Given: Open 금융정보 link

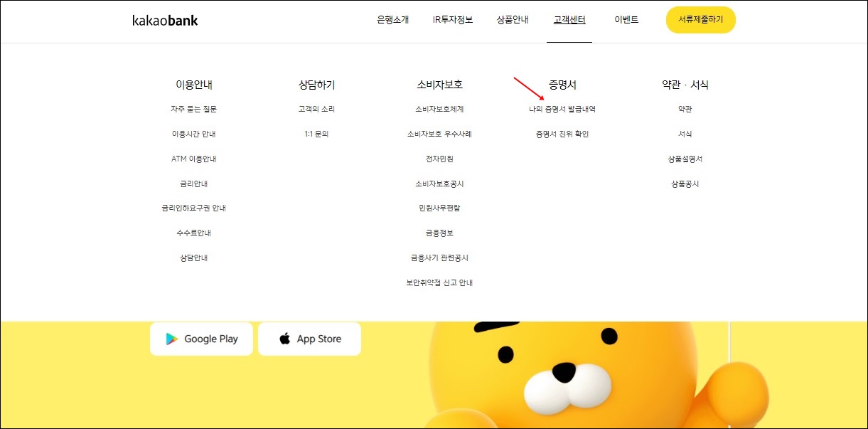Looking at the screenshot, I should 440,233.
